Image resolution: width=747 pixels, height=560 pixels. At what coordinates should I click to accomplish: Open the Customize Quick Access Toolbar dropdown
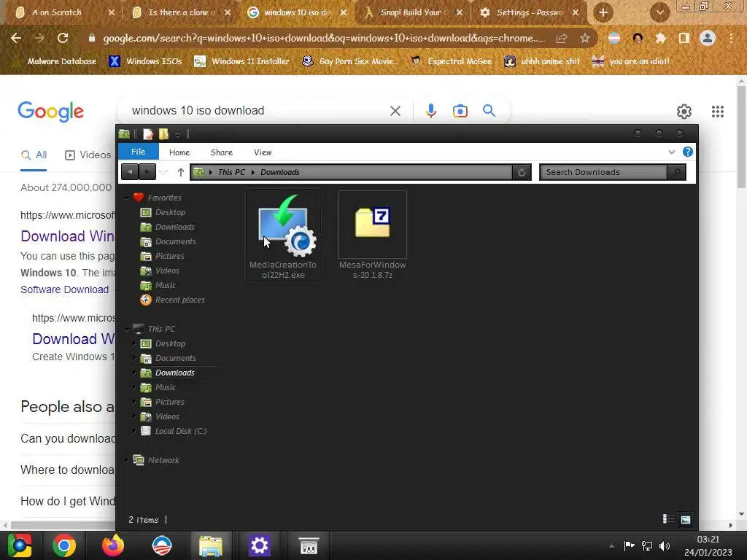pos(178,135)
